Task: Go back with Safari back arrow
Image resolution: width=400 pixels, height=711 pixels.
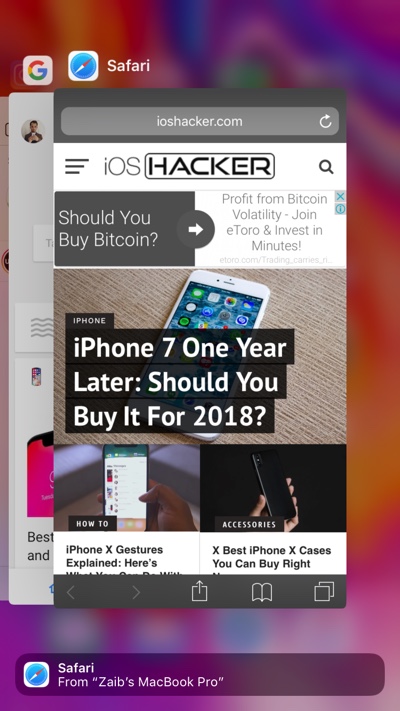Action: pos(71,592)
